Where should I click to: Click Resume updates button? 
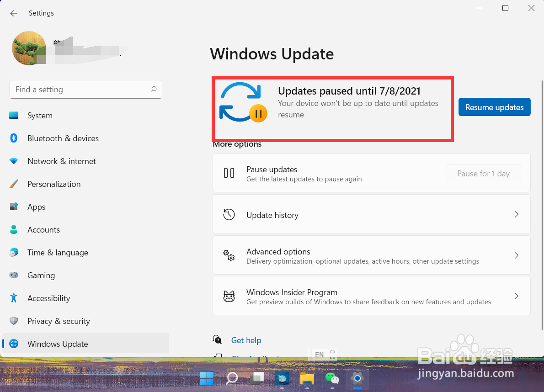(494, 107)
